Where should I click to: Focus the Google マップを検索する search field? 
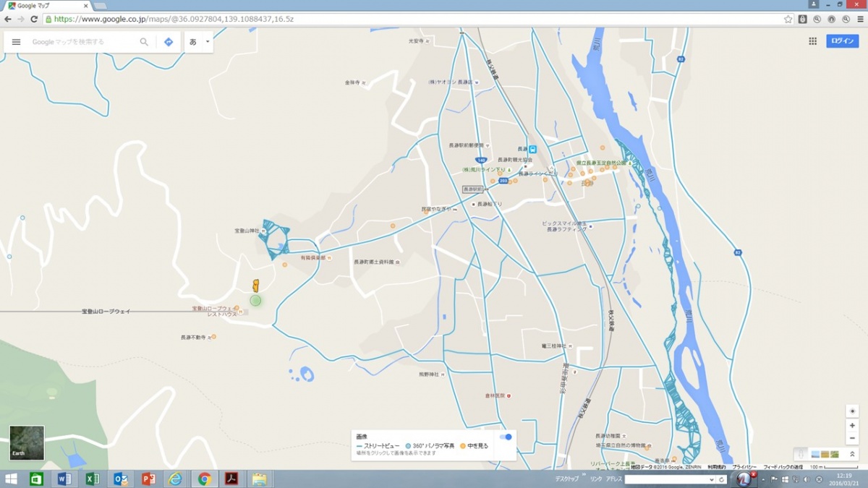click(83, 42)
